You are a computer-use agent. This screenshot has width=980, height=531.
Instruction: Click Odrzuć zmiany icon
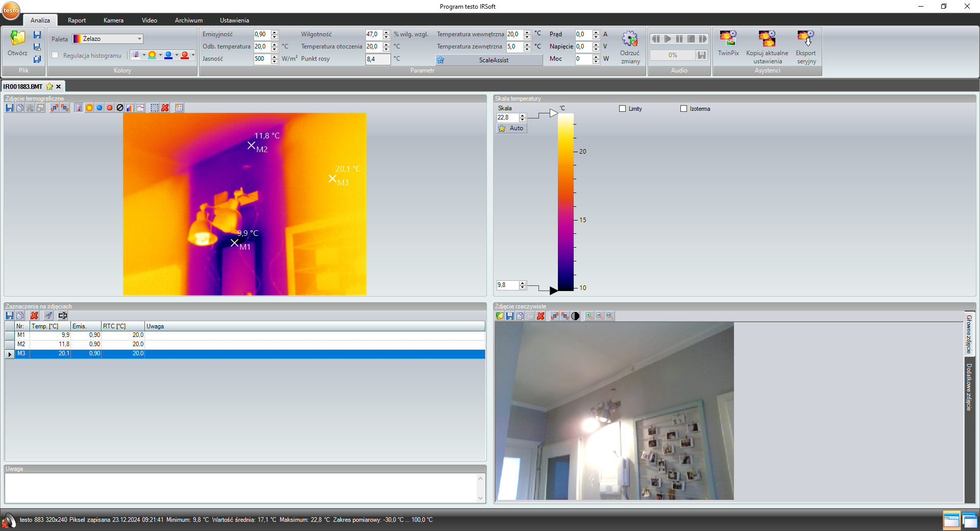(x=630, y=39)
